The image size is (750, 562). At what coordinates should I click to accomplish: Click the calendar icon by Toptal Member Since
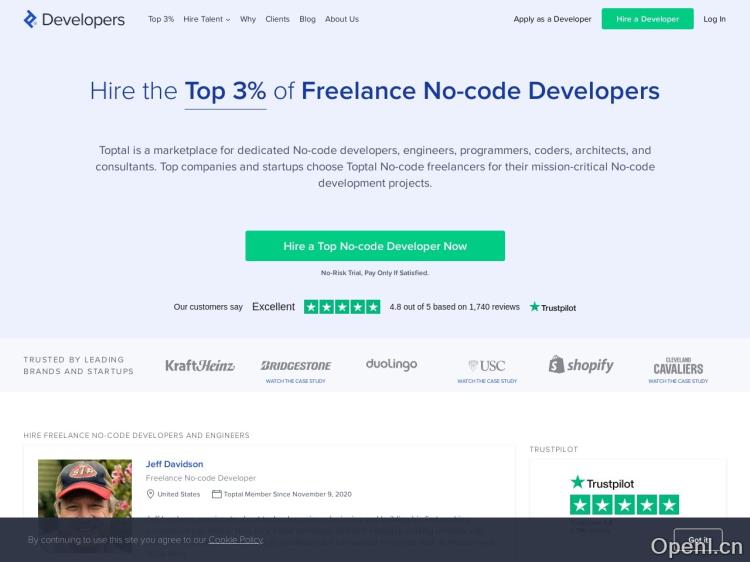pos(217,494)
